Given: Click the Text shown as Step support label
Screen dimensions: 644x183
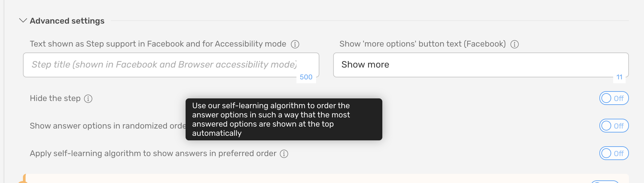Looking at the screenshot, I should pyautogui.click(x=158, y=44).
